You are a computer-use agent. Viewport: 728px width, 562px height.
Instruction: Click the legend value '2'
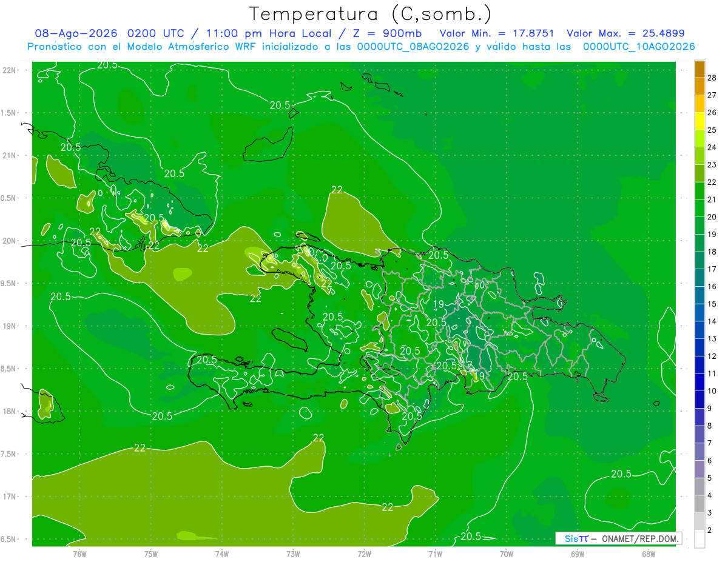[x=710, y=530]
